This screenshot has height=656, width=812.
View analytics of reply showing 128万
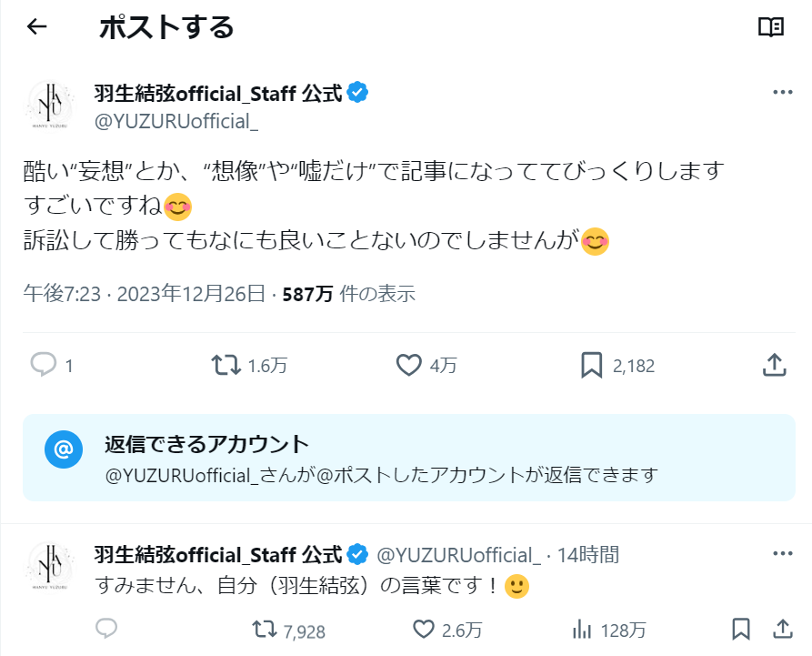pos(582,630)
